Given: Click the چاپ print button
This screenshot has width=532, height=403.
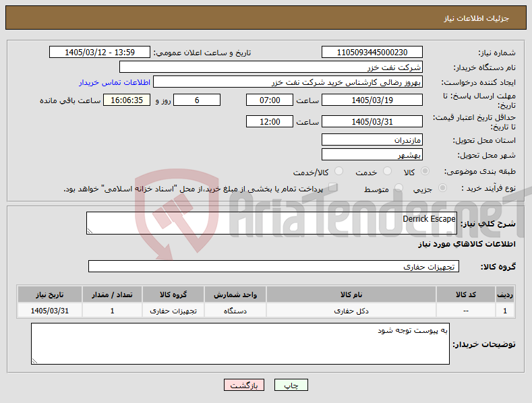Looking at the screenshot, I should point(291,385).
